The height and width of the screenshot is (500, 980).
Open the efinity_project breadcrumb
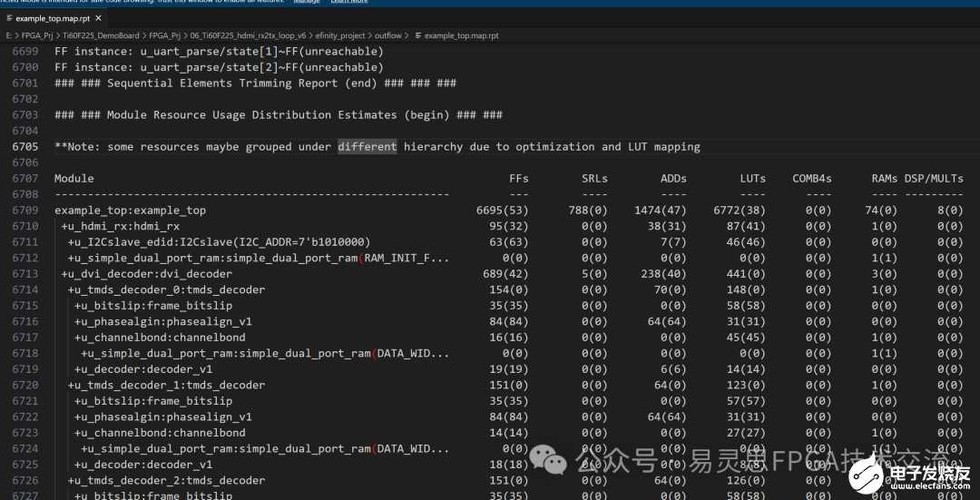point(340,35)
